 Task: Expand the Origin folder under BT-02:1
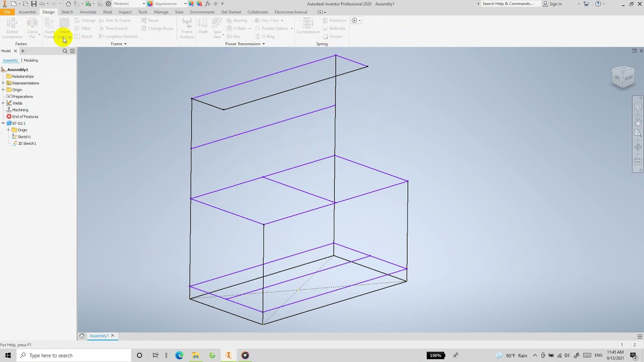pyautogui.click(x=8, y=130)
